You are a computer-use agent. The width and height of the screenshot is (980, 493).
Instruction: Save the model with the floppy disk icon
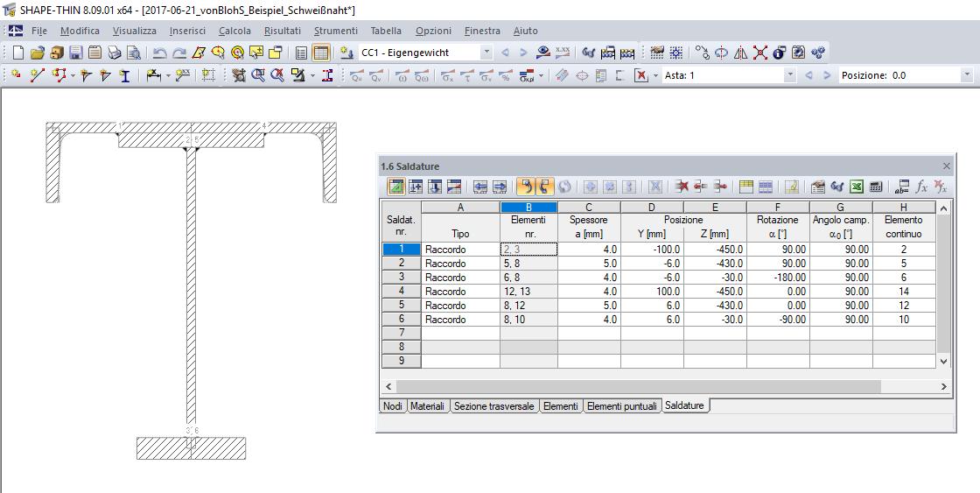[x=75, y=53]
